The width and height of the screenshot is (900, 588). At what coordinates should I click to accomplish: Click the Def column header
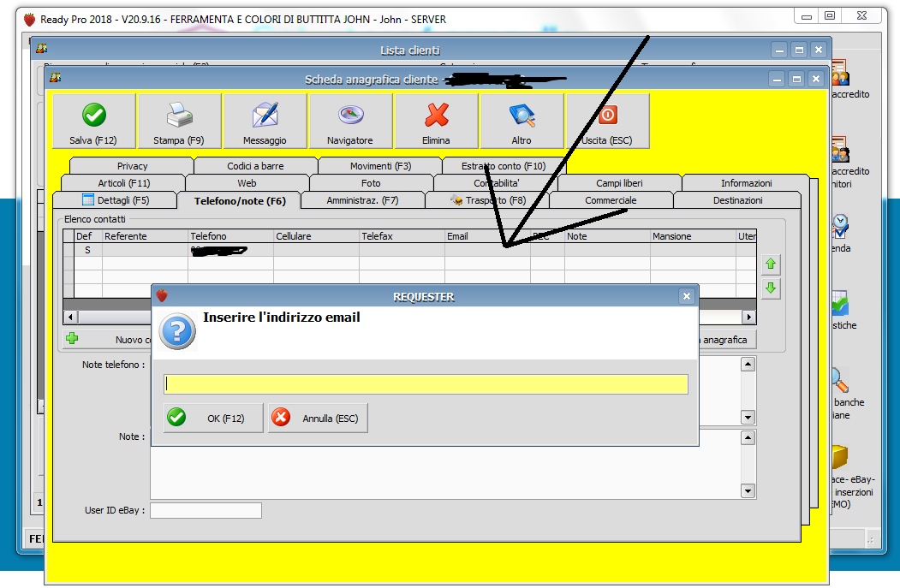88,235
